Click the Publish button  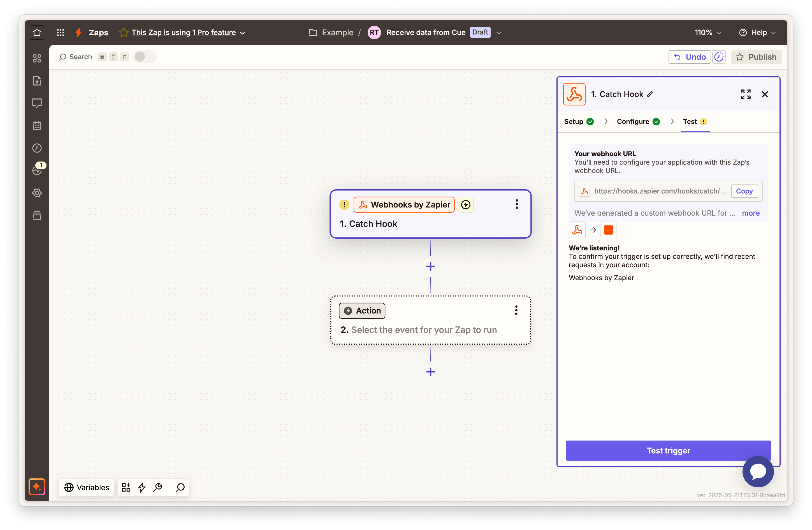coord(757,57)
